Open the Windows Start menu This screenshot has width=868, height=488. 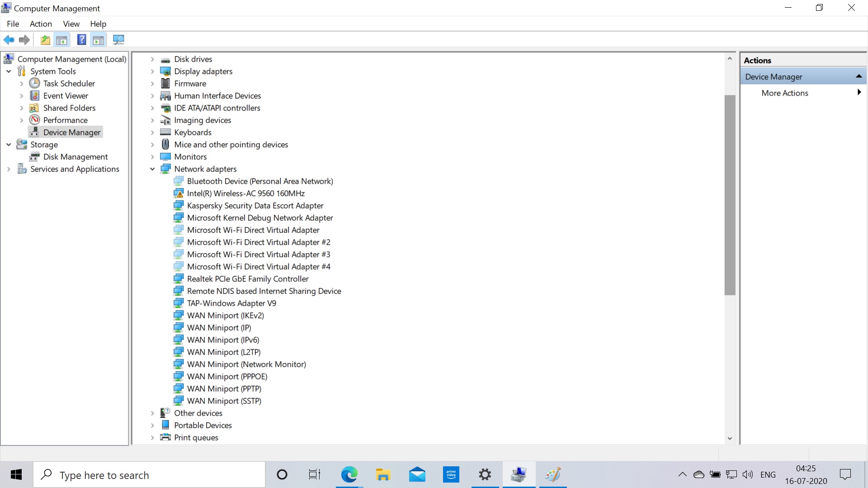tap(16, 474)
